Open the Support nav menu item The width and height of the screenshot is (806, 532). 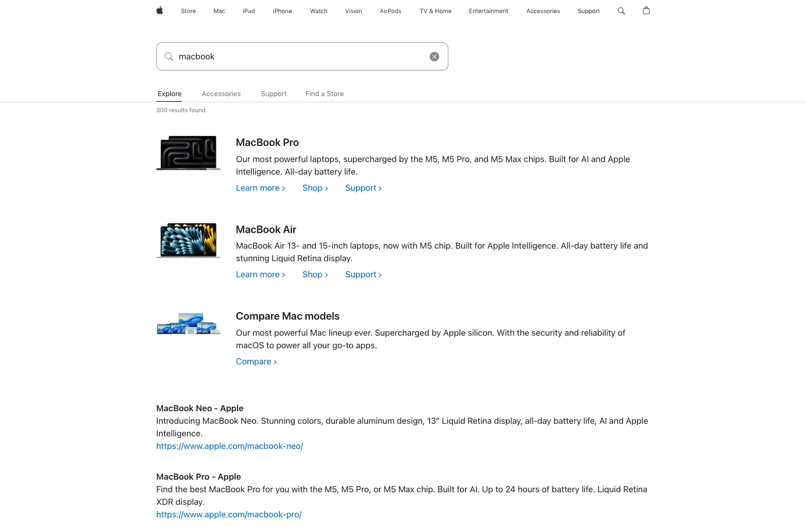(x=589, y=11)
